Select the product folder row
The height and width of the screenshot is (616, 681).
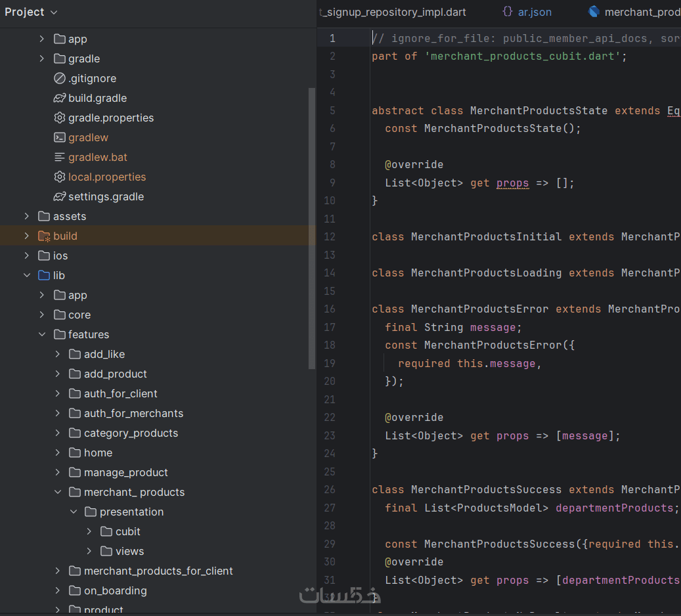tap(103, 610)
